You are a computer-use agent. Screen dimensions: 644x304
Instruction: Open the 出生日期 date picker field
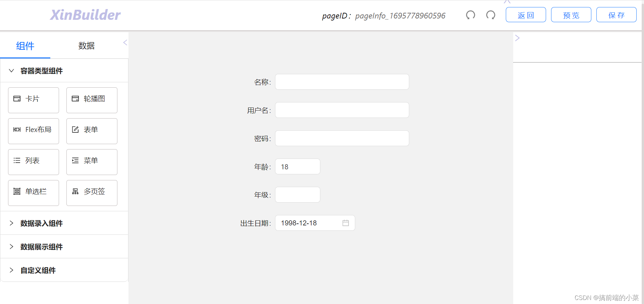coord(315,223)
